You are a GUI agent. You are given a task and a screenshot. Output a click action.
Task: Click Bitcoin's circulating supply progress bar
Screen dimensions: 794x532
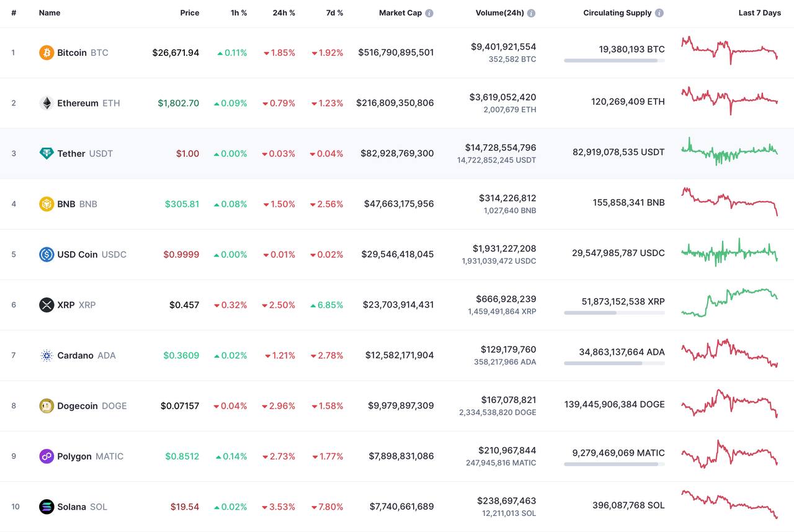[x=614, y=61]
